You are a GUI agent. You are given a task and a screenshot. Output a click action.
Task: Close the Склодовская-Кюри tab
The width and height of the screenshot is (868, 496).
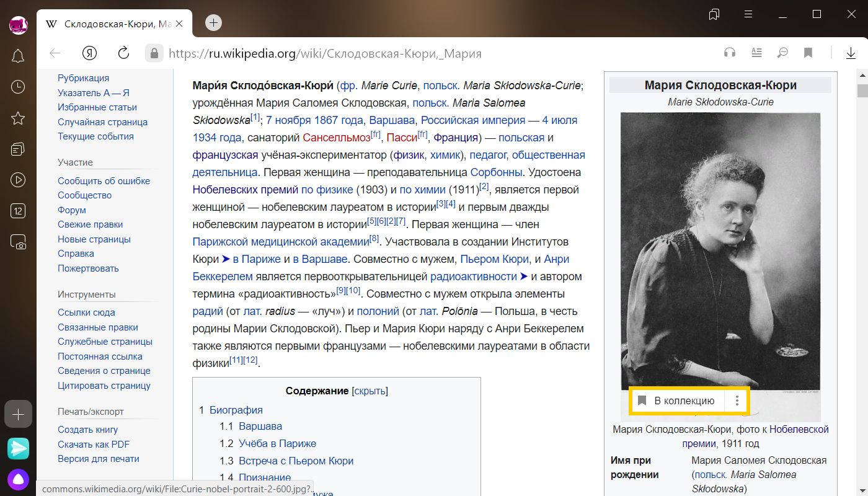tap(180, 24)
